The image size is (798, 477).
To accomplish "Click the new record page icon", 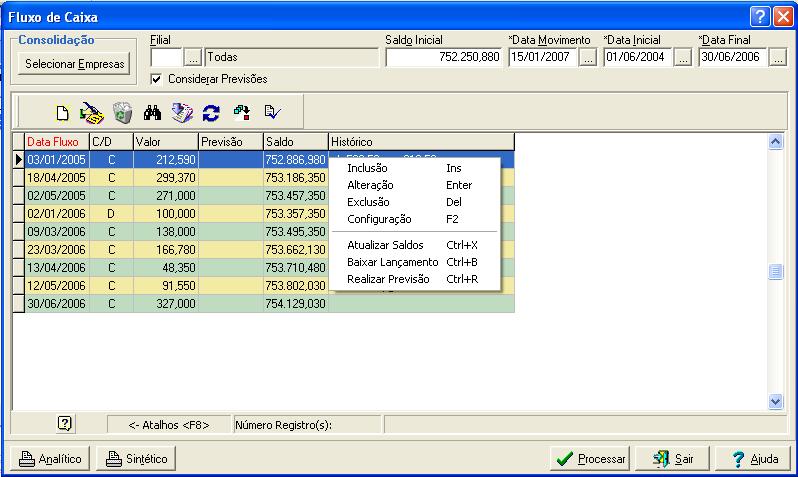I will [62, 113].
